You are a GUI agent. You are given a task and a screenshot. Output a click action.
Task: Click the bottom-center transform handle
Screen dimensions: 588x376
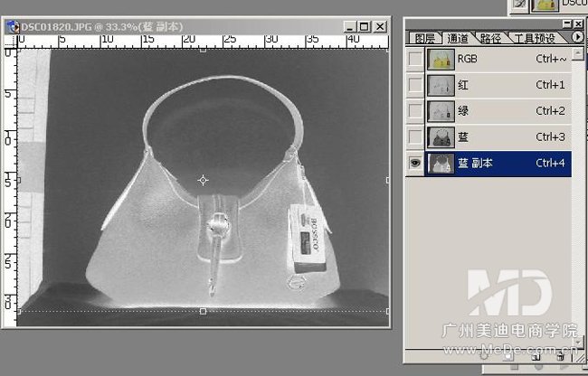[x=203, y=311]
